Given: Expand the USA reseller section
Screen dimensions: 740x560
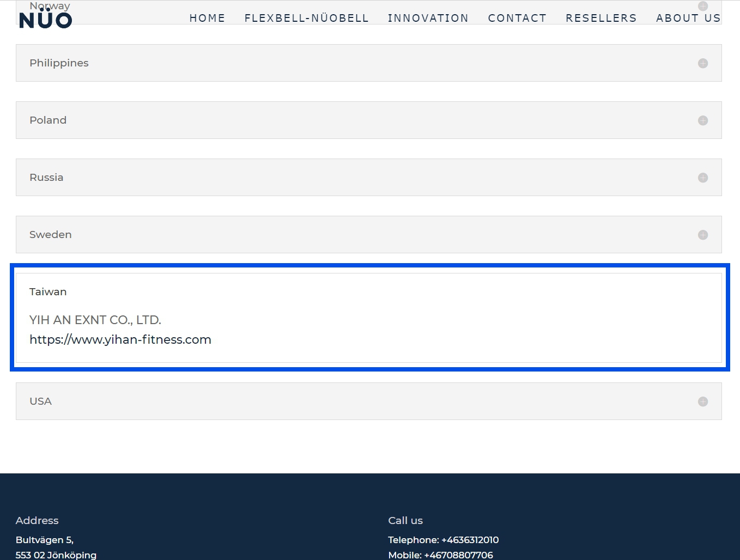Looking at the screenshot, I should pos(369,401).
